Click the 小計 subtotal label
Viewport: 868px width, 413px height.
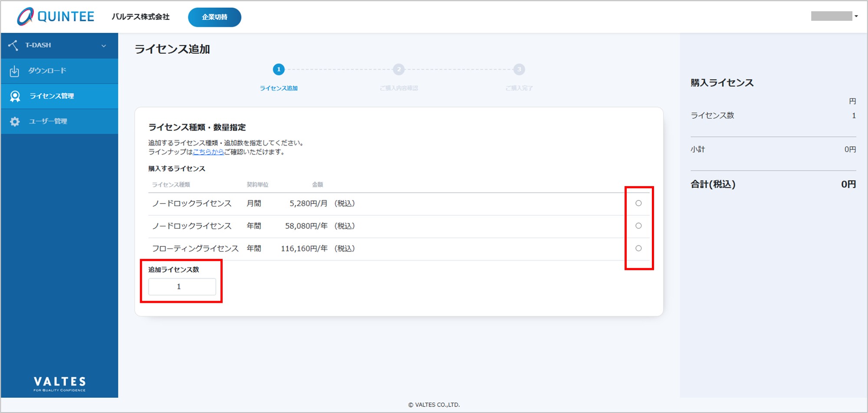click(698, 149)
